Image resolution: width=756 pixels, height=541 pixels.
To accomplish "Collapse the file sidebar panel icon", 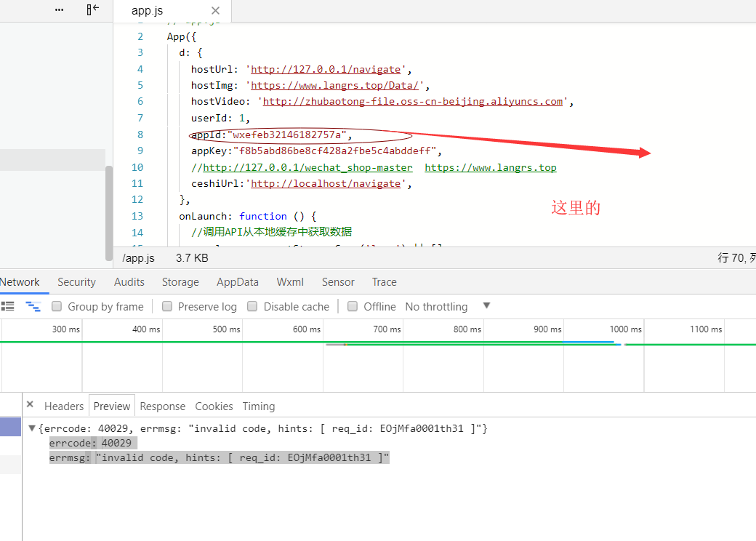I will pyautogui.click(x=92, y=9).
